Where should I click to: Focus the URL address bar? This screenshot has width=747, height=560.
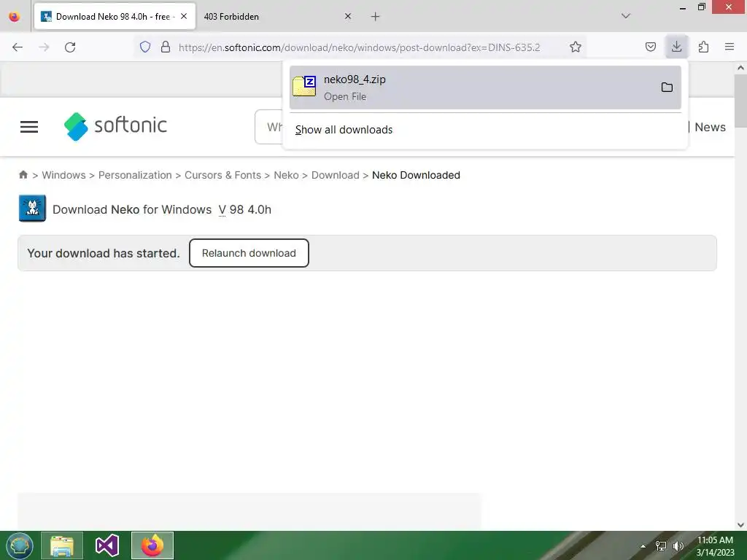coord(359,47)
